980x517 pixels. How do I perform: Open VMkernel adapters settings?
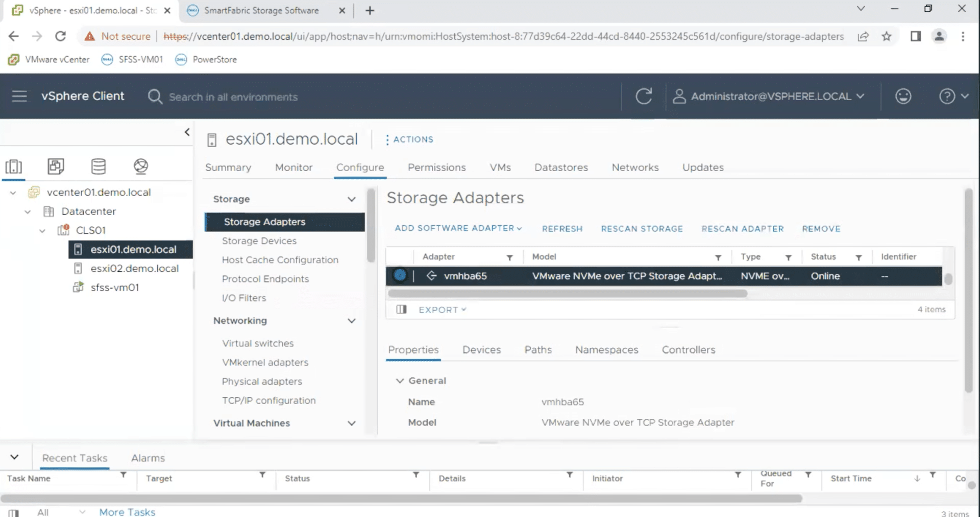pyautogui.click(x=265, y=362)
